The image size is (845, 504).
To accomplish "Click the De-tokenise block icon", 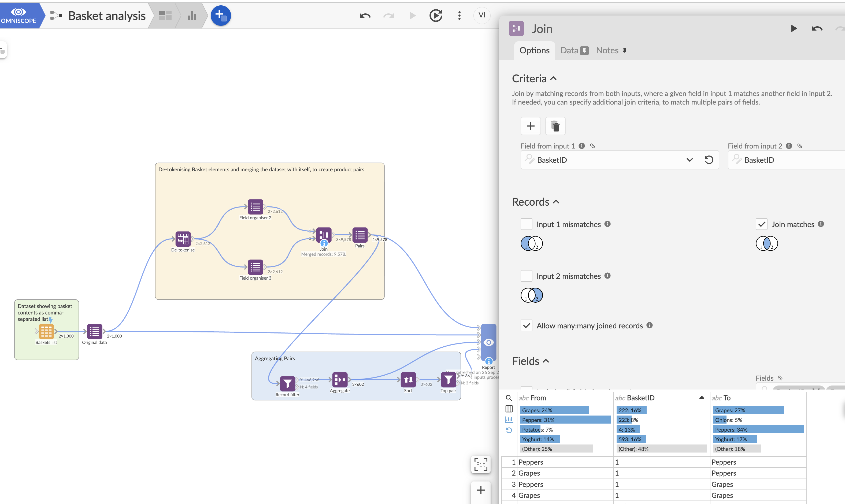I will click(x=183, y=239).
